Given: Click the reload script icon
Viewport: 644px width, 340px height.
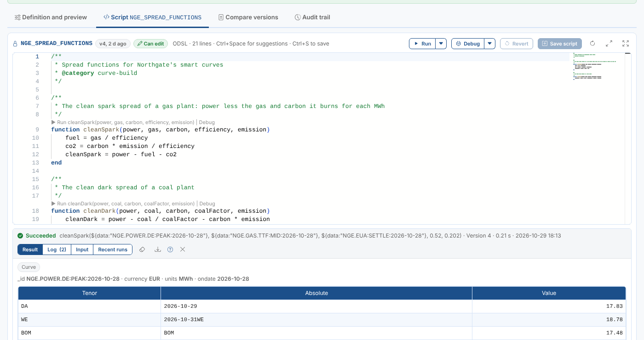Looking at the screenshot, I should tap(592, 44).
